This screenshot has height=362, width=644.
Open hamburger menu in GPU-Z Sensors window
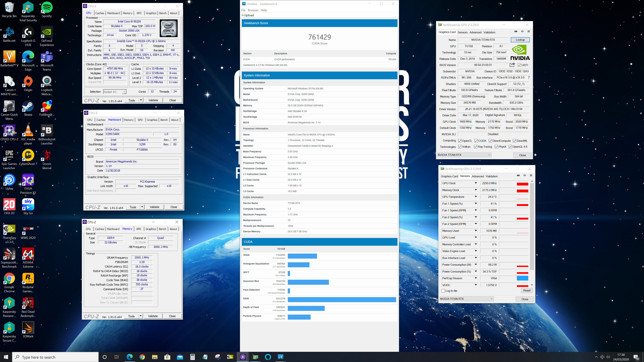click(x=531, y=175)
